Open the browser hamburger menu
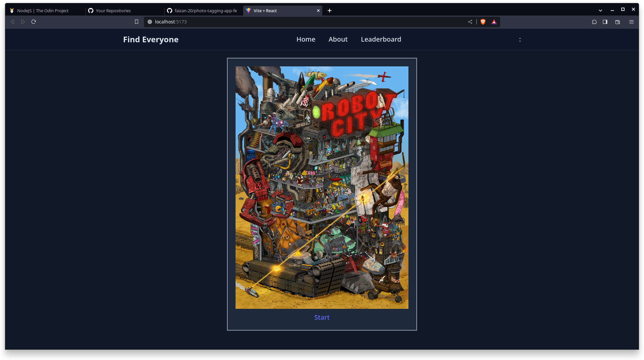Viewport: 644px width, 360px height. [x=631, y=22]
